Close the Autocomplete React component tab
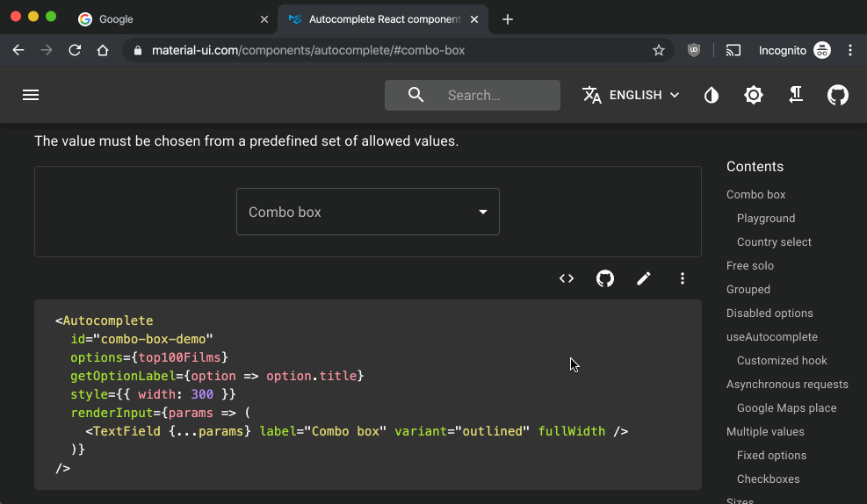Image resolution: width=867 pixels, height=504 pixels. [x=474, y=19]
